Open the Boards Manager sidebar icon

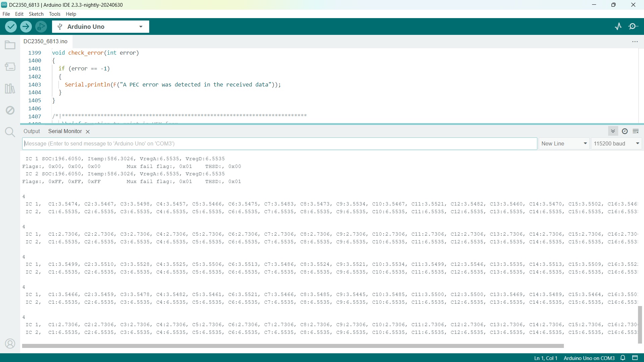pyautogui.click(x=10, y=67)
